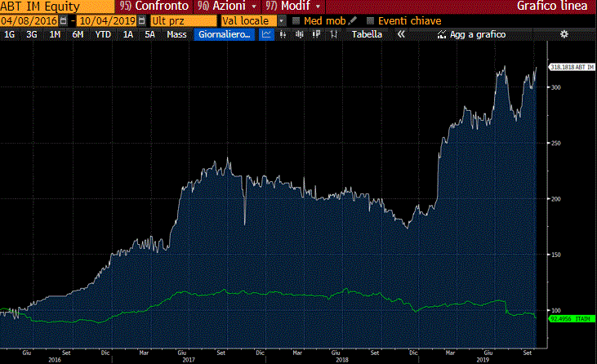The image size is (597, 364).
Task: Open chart settings gear icon
Action: 564,34
